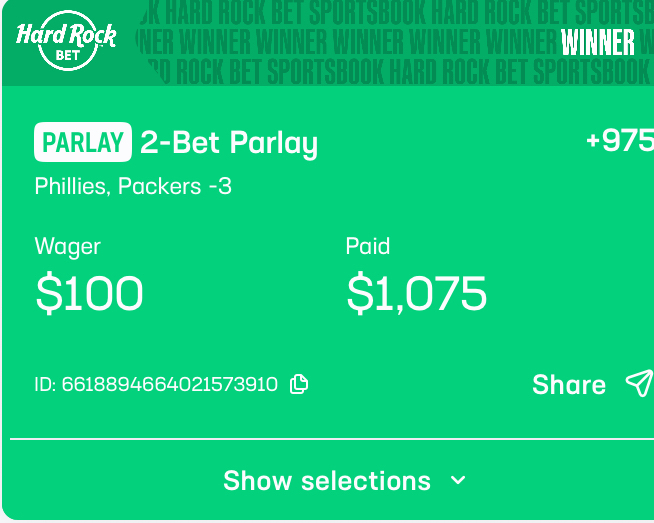654x523 pixels.
Task: Expand selections with the chevron arrow
Action: click(x=458, y=480)
